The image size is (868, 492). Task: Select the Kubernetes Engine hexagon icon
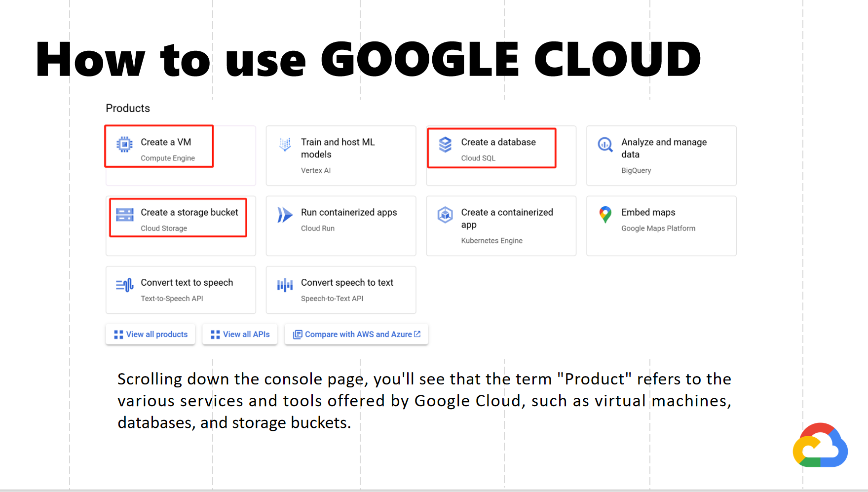[x=444, y=215]
